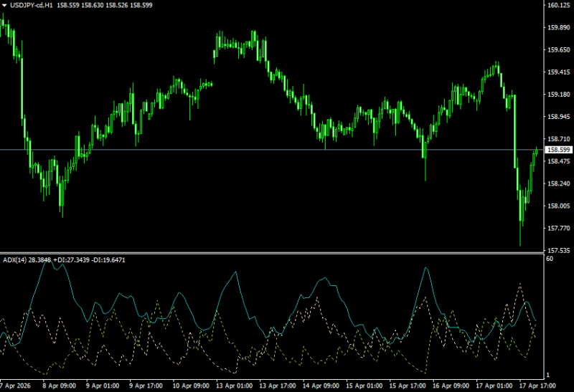The image size is (574, 392).
Task: Click the 160.125 level on price scale
Action: 558,6
